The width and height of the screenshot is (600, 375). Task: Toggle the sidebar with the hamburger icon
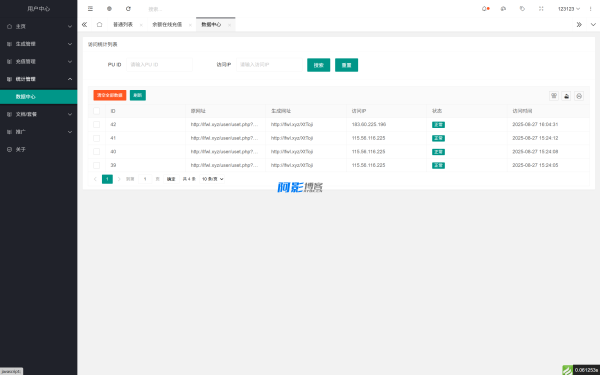tap(90, 8)
